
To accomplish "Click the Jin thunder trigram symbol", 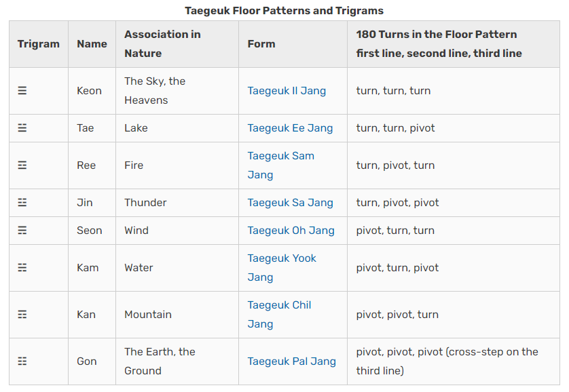I will [x=22, y=203].
